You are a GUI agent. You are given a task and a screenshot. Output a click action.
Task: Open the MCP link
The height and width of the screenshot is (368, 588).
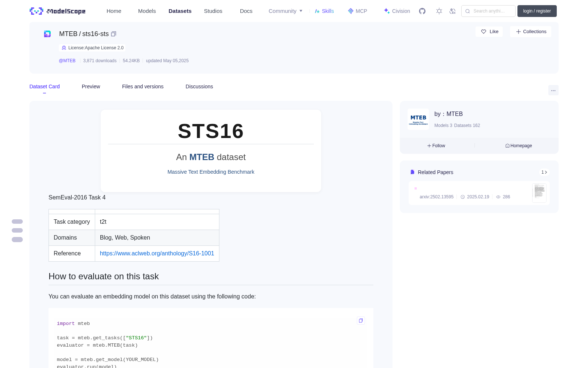tap(358, 11)
